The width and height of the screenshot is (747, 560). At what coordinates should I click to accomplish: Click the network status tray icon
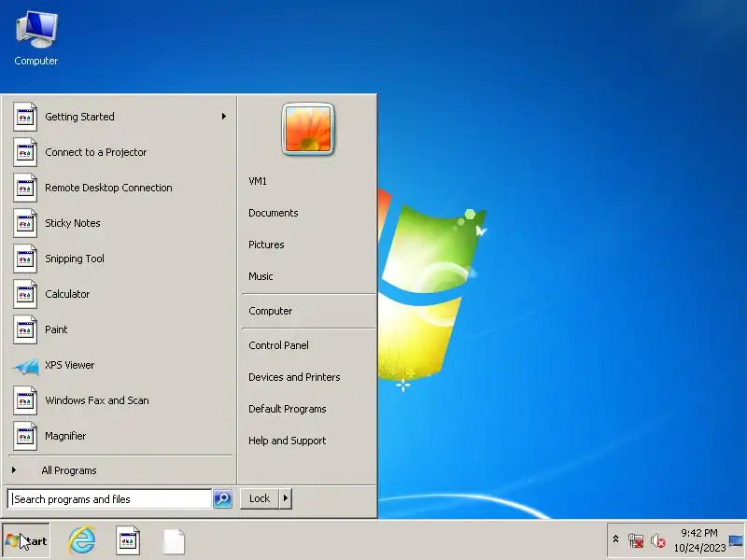tap(635, 540)
